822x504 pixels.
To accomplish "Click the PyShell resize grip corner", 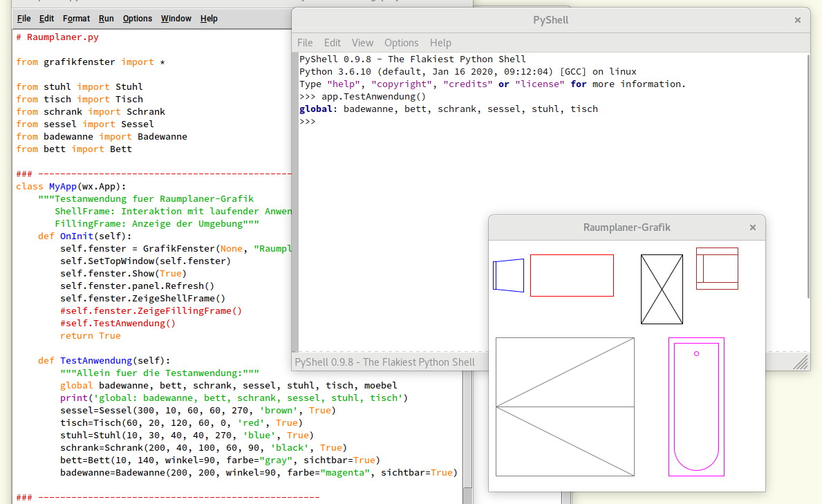I will pos(800,362).
